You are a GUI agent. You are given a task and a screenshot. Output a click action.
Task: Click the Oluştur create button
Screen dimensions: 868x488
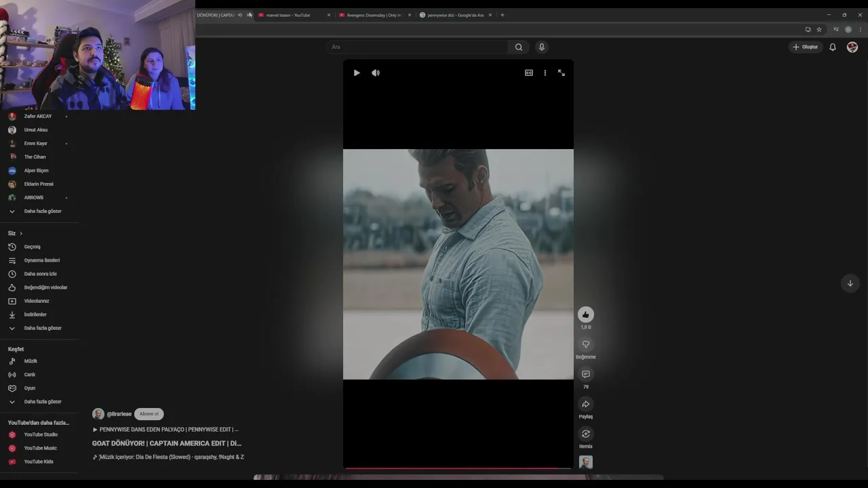click(x=805, y=47)
